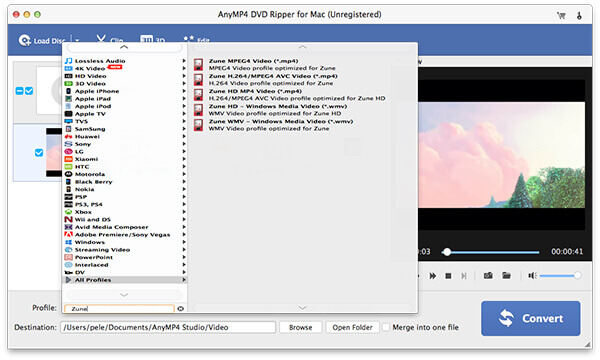Click the PS3, PS4 icon
The height and width of the screenshot is (360, 600).
point(68,204)
